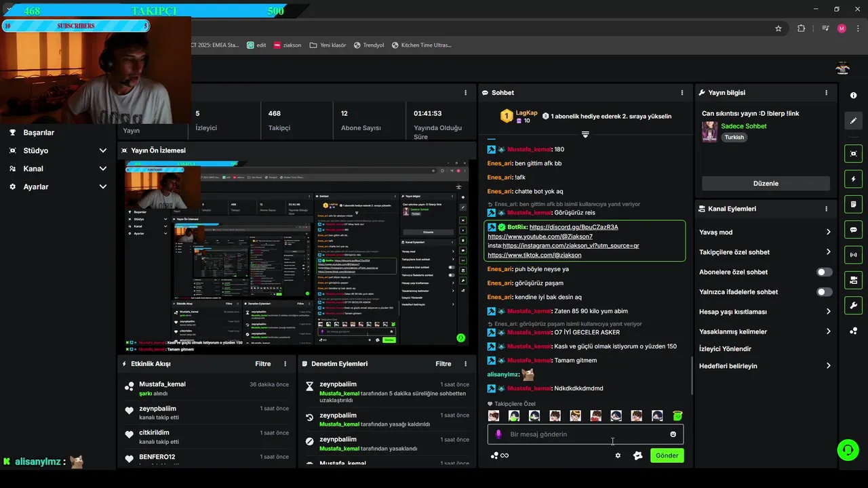This screenshot has height=488, width=868.
Task: Toggle the lightning activity feed widget icon
Action: [x=853, y=180]
